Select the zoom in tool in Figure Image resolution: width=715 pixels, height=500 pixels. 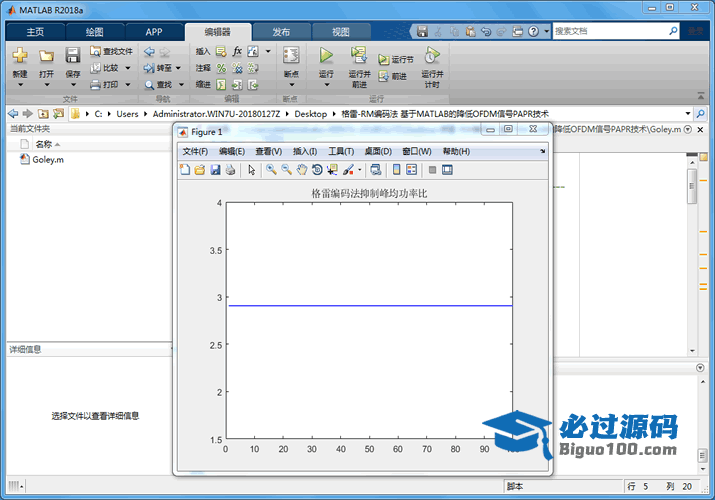pyautogui.click(x=271, y=170)
